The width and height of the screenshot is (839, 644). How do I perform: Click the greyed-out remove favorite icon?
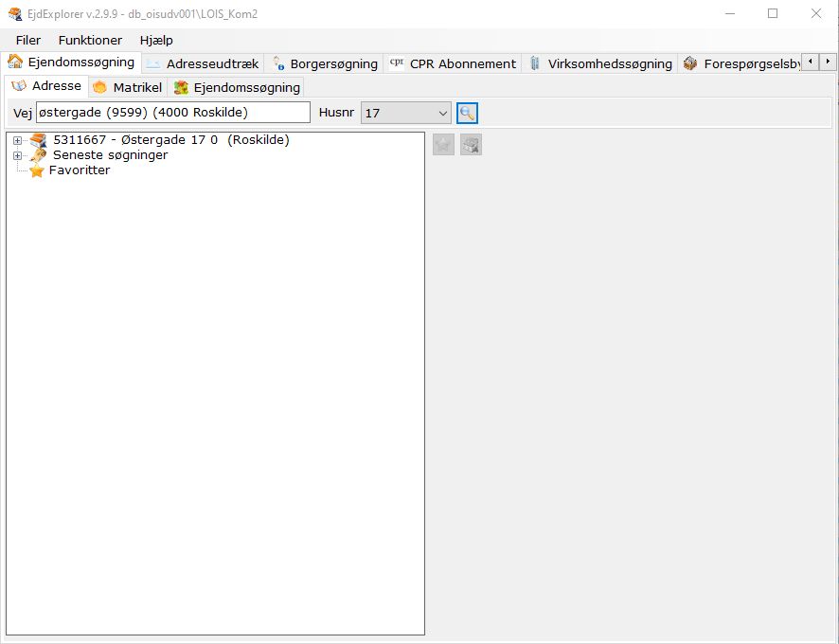pos(471,145)
